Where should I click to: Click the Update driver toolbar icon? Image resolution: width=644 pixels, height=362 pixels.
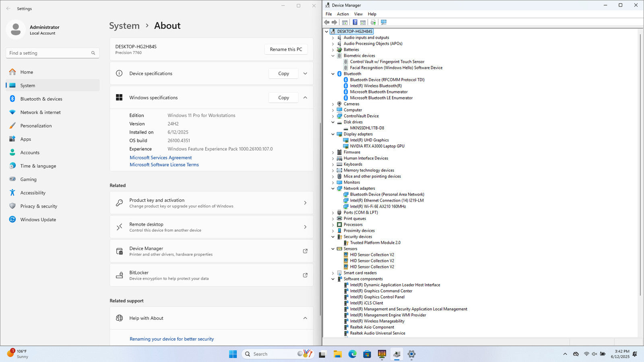pos(373,22)
